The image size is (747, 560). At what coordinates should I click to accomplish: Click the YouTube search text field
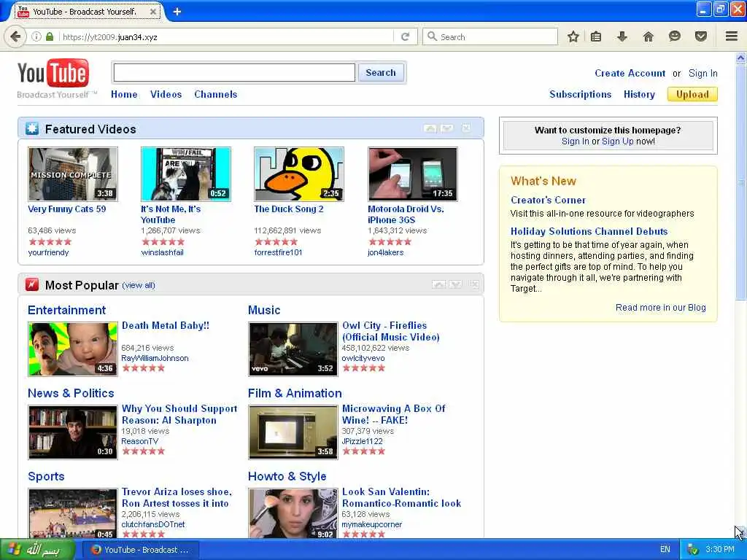[x=234, y=72]
